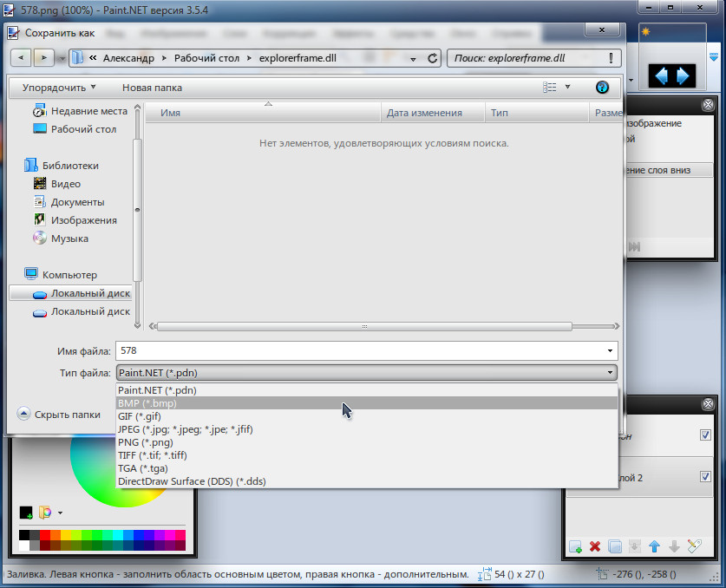Image resolution: width=726 pixels, height=588 pixels.
Task: Click Новая папка button
Action: click(x=153, y=88)
